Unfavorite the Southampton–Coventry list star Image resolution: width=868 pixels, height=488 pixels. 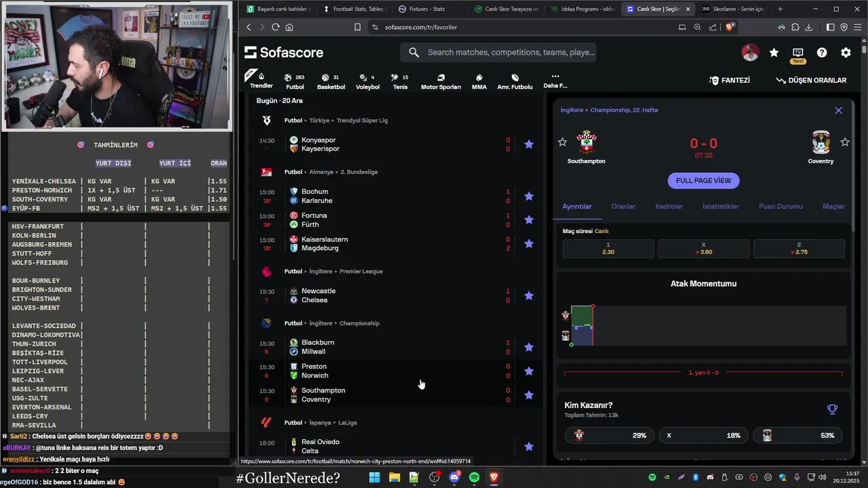[529, 395]
